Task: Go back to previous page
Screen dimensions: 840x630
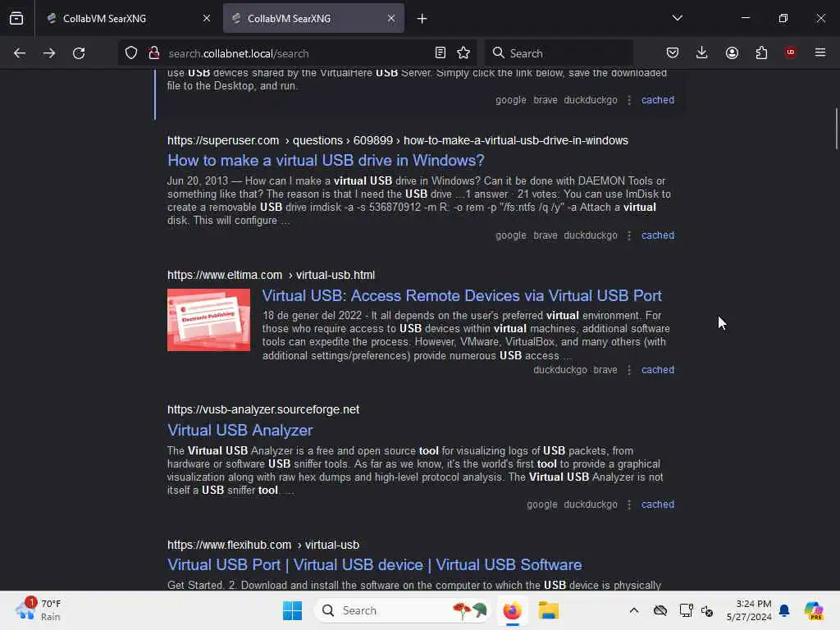Action: tap(20, 53)
